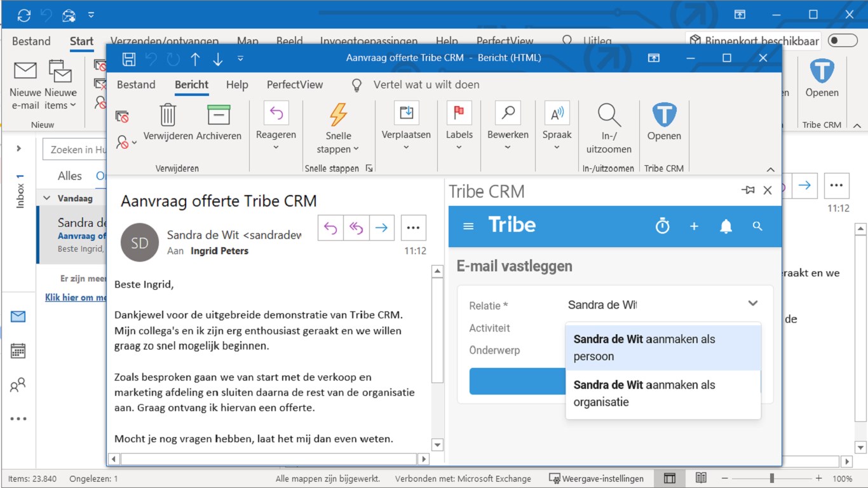Toggle the Relatie field dropdown chevron

coord(753,304)
